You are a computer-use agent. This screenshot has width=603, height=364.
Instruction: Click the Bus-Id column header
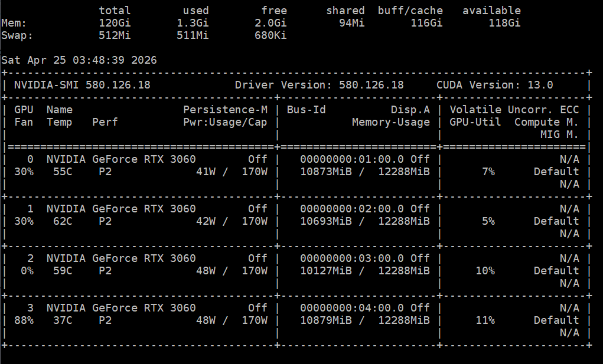pos(306,110)
